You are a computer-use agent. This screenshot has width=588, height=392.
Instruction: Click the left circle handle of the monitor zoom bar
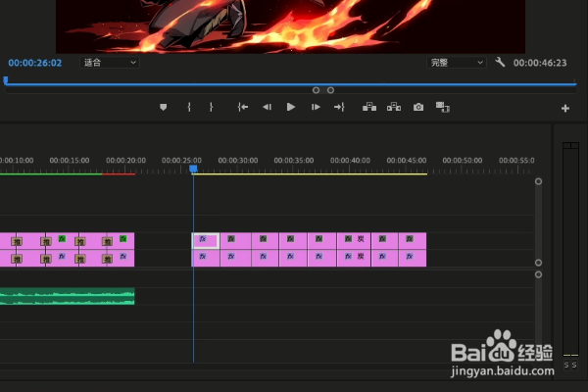point(316,90)
